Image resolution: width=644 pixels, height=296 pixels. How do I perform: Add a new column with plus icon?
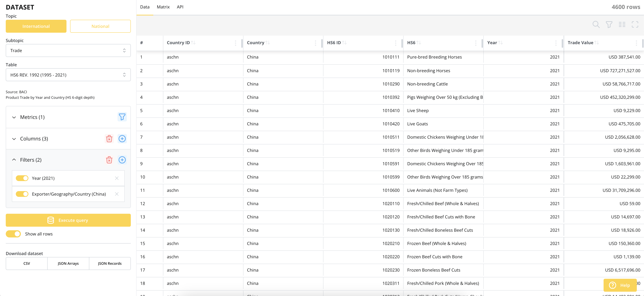122,139
